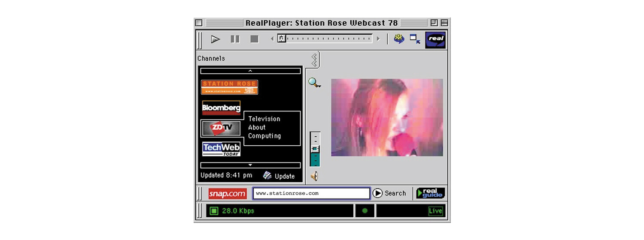This screenshot has width=644, height=240.
Task: Step forward with seek bar right arrow
Action: (378, 39)
